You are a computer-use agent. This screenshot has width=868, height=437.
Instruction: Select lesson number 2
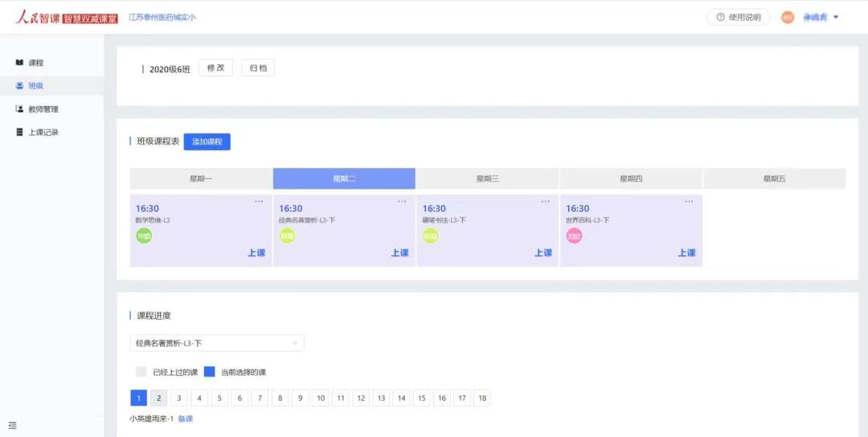158,398
